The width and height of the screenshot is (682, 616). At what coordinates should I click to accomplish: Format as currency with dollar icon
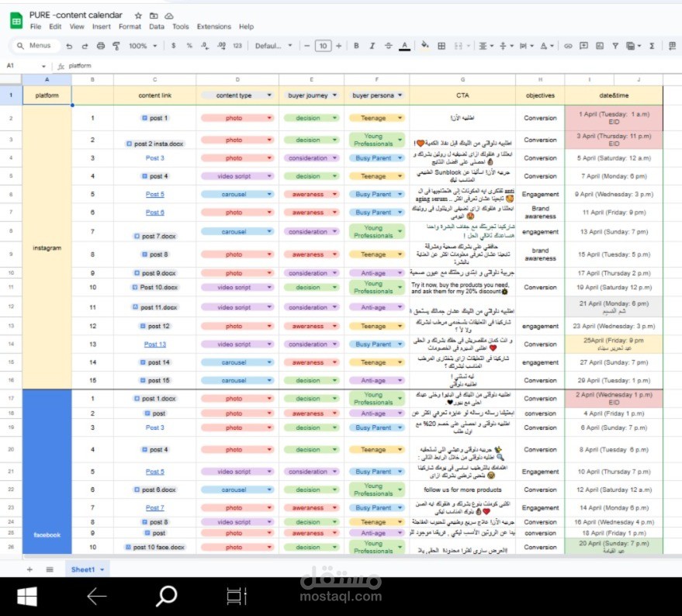174,46
